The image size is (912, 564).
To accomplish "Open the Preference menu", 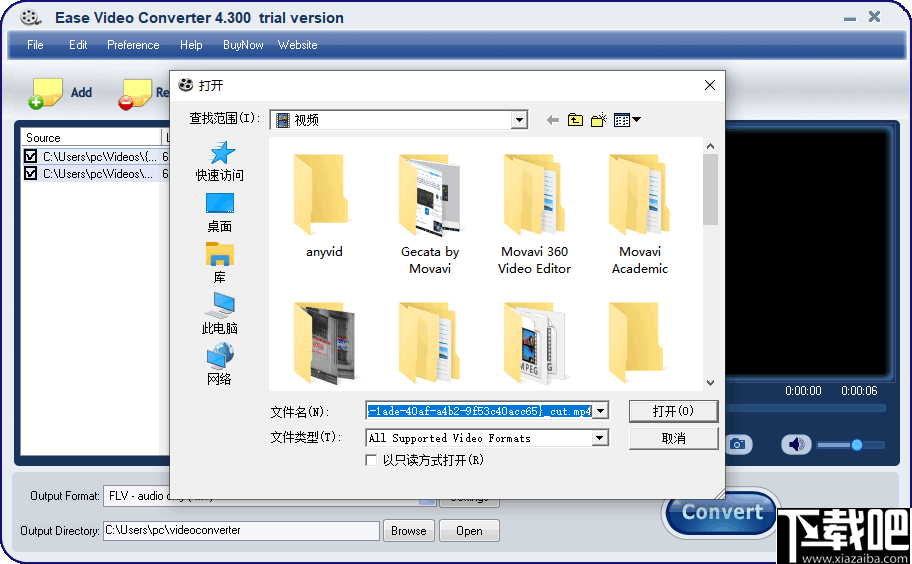I will pos(133,45).
